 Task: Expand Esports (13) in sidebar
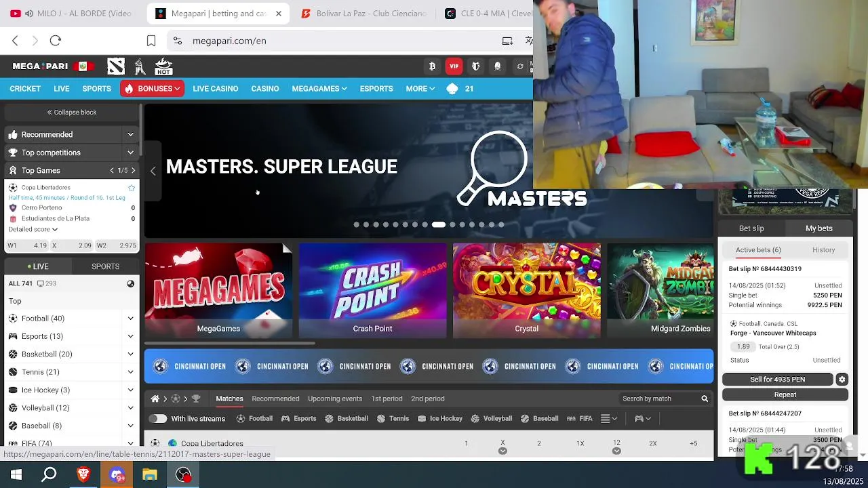click(131, 336)
